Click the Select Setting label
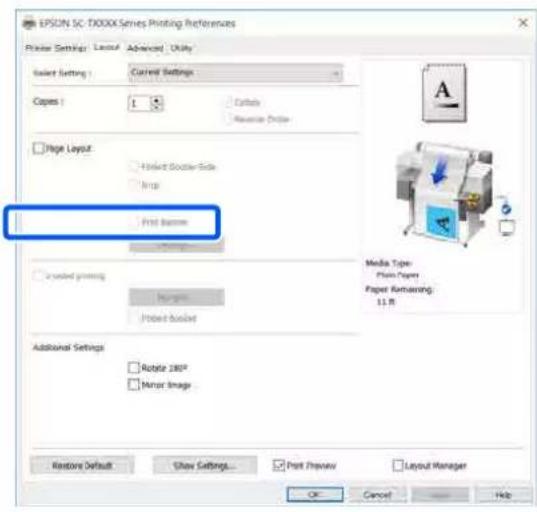The image size is (537, 512). [x=62, y=73]
